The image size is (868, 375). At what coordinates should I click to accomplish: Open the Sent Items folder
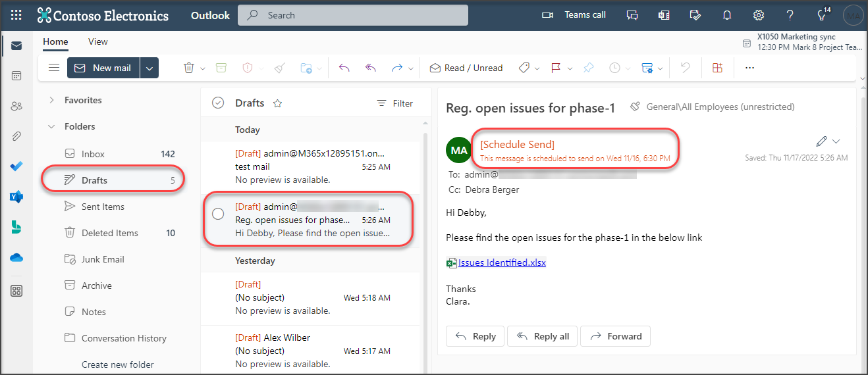(103, 207)
